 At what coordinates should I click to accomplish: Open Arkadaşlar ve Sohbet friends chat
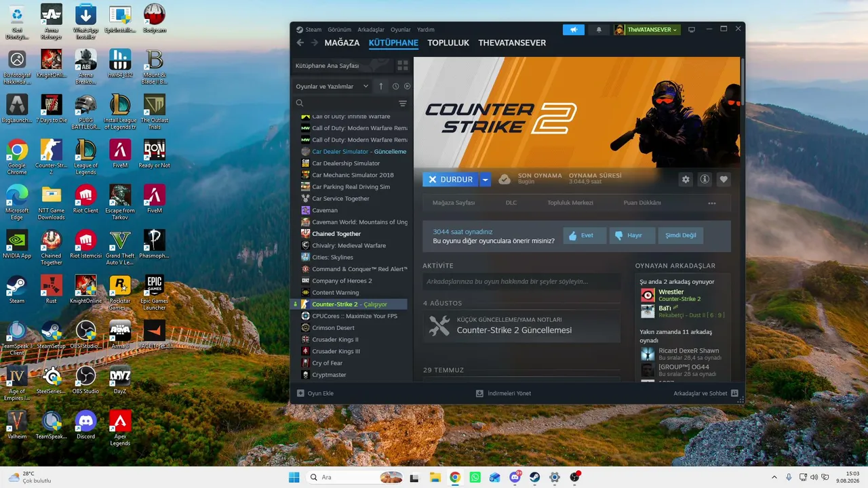click(x=706, y=393)
